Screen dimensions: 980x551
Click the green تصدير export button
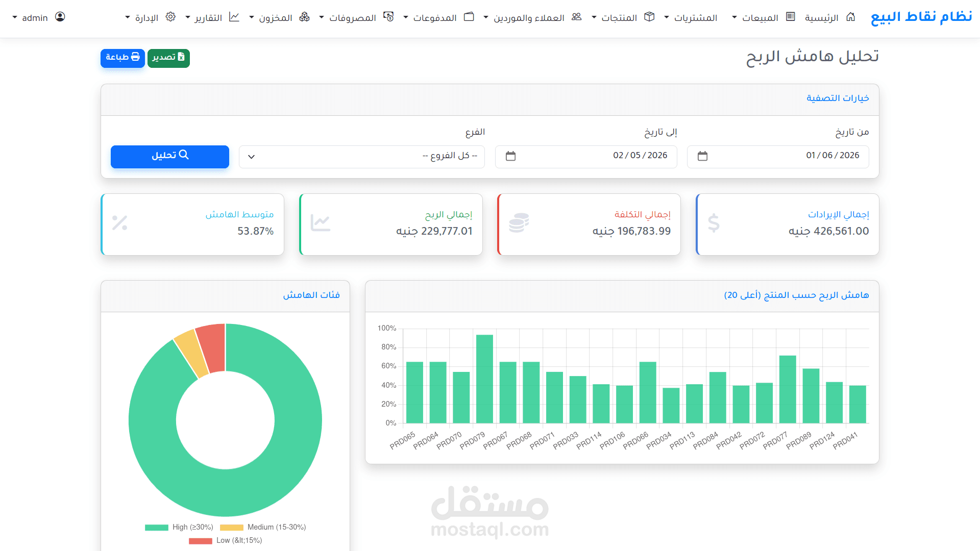[168, 58]
